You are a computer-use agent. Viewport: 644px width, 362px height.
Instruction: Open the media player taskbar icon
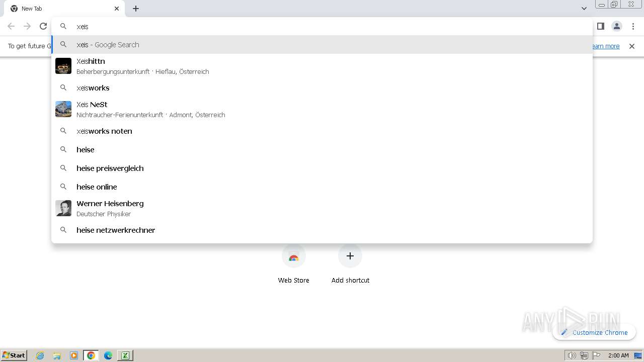74,355
